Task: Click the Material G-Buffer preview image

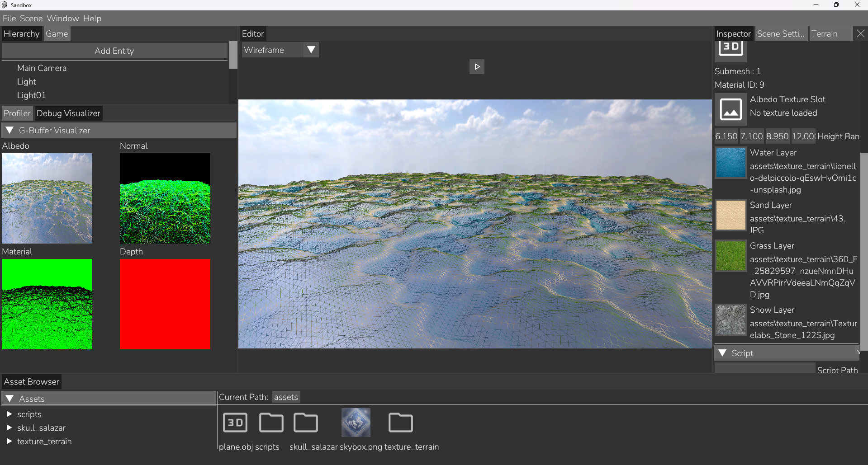Action: click(47, 304)
